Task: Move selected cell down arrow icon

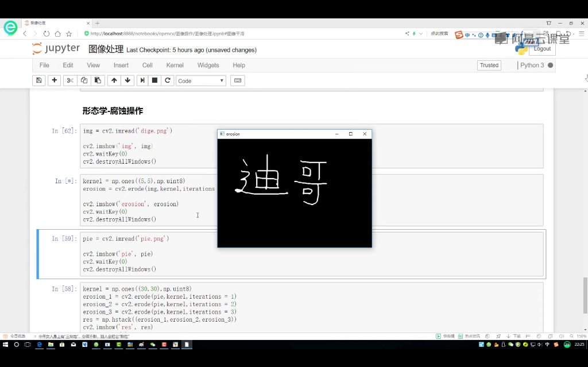Action: click(x=127, y=80)
